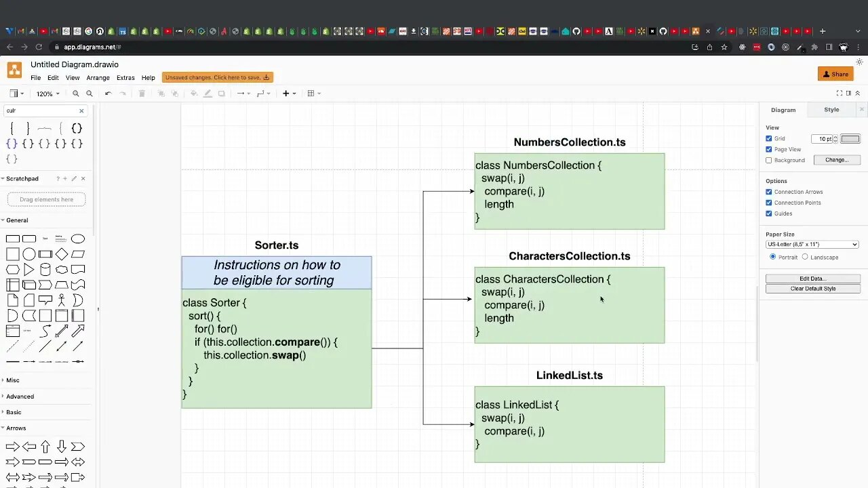Select the actor stick figure shape

[62, 300]
